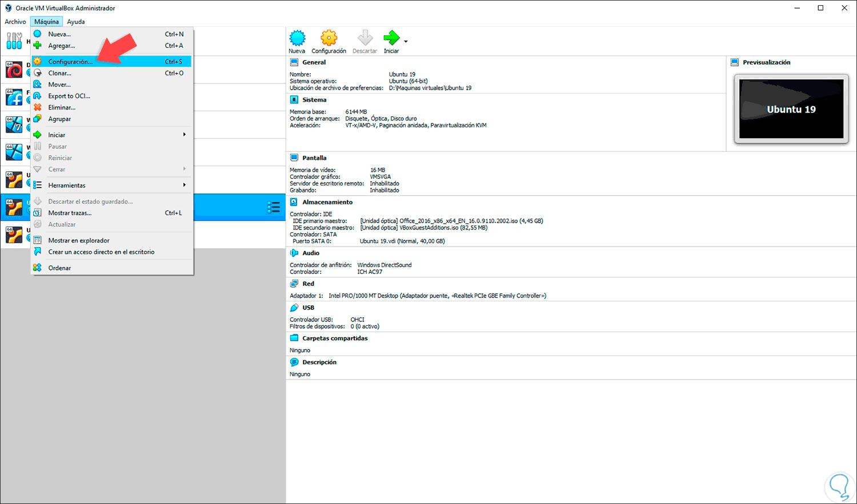Click the Ordenar icon in the menu
Image resolution: width=857 pixels, height=504 pixels.
pyautogui.click(x=38, y=268)
